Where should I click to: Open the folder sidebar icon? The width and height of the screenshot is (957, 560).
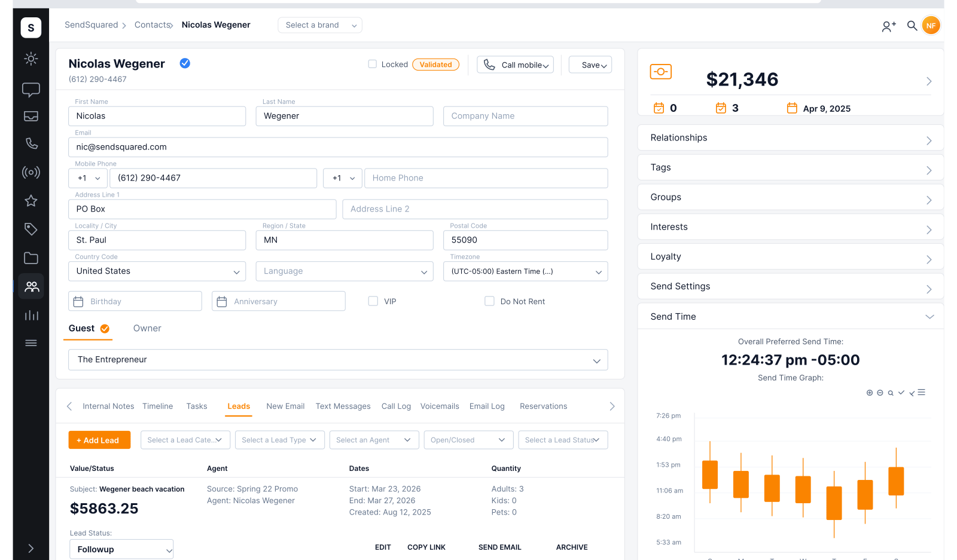point(31,258)
